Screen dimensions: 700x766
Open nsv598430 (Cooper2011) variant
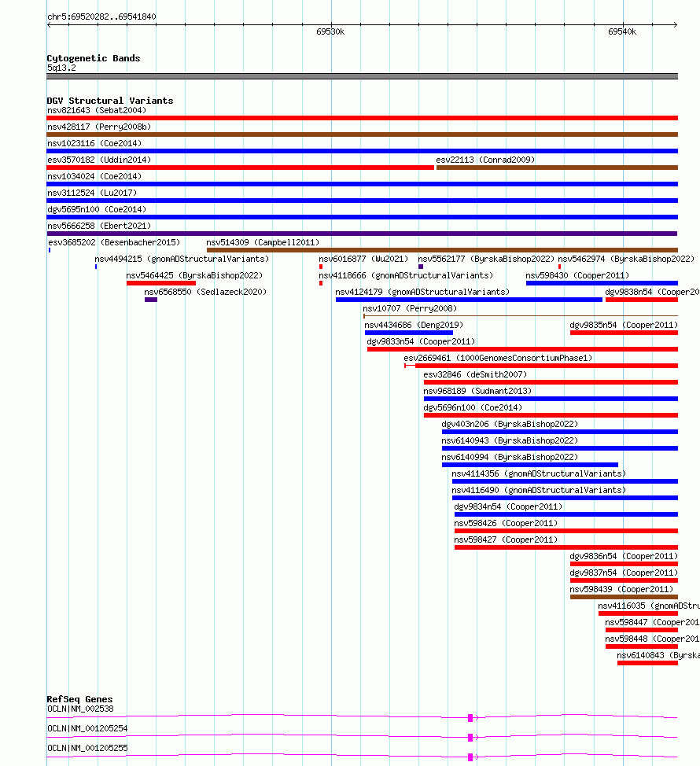[x=577, y=276]
